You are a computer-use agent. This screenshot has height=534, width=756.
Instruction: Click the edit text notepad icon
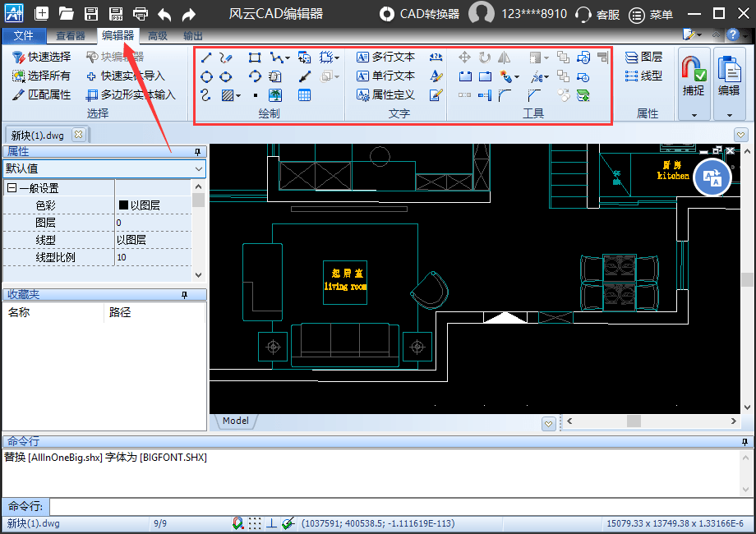436,95
